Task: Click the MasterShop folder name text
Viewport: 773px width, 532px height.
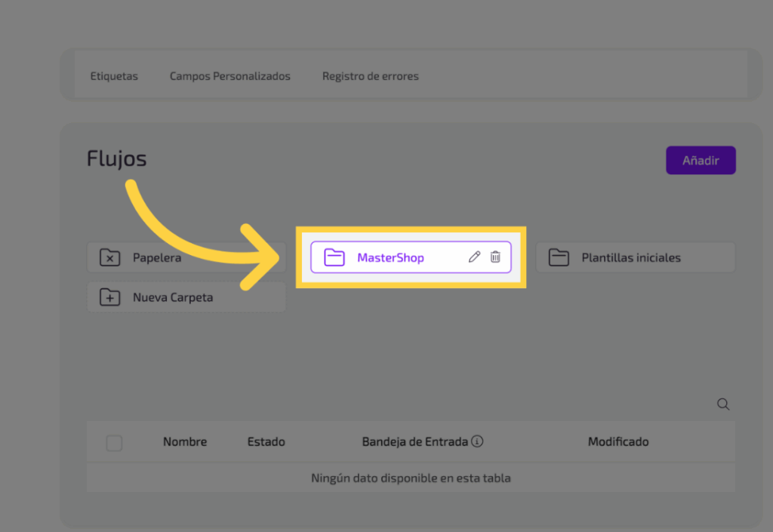Action: 390,258
